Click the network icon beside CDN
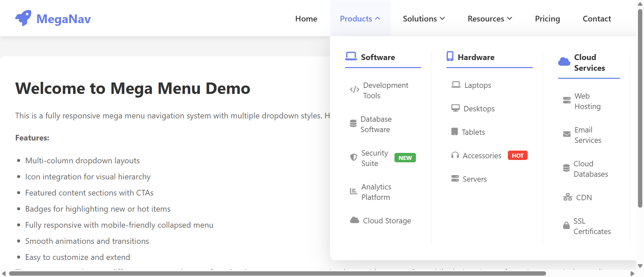This screenshot has height=277, width=644. (568, 197)
